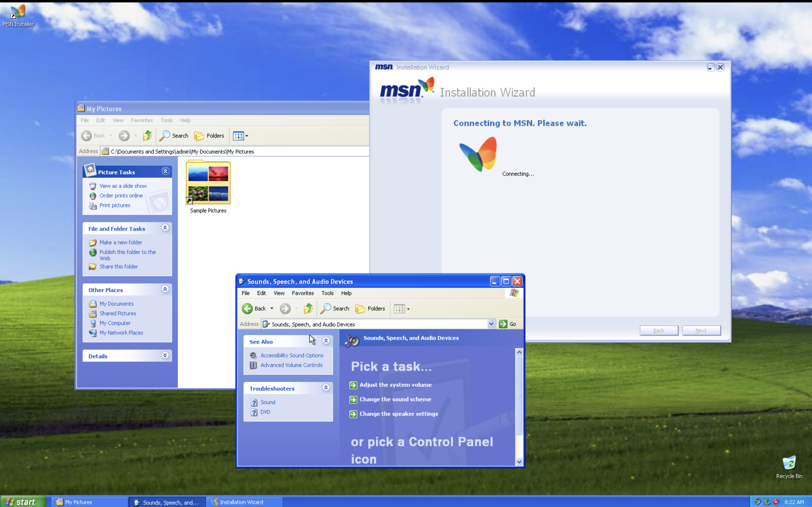Click the Go arrow button next to address

503,324
